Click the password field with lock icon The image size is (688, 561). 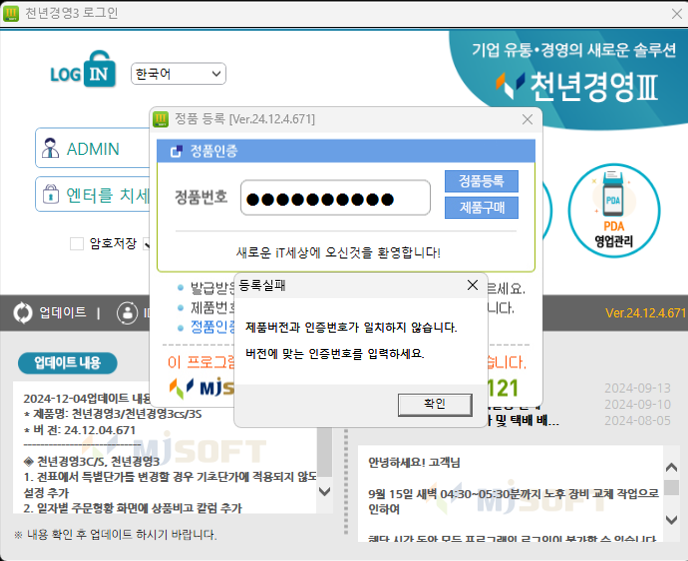(x=93, y=194)
